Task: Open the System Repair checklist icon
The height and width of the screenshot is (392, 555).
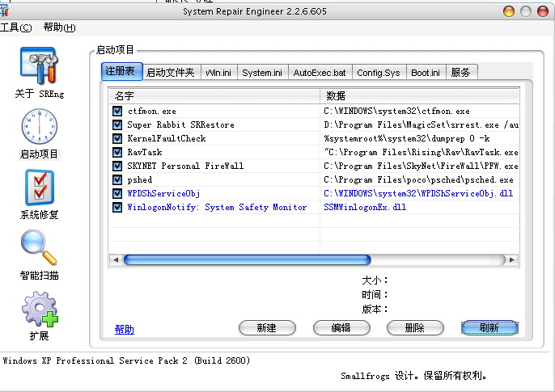Action: point(40,188)
